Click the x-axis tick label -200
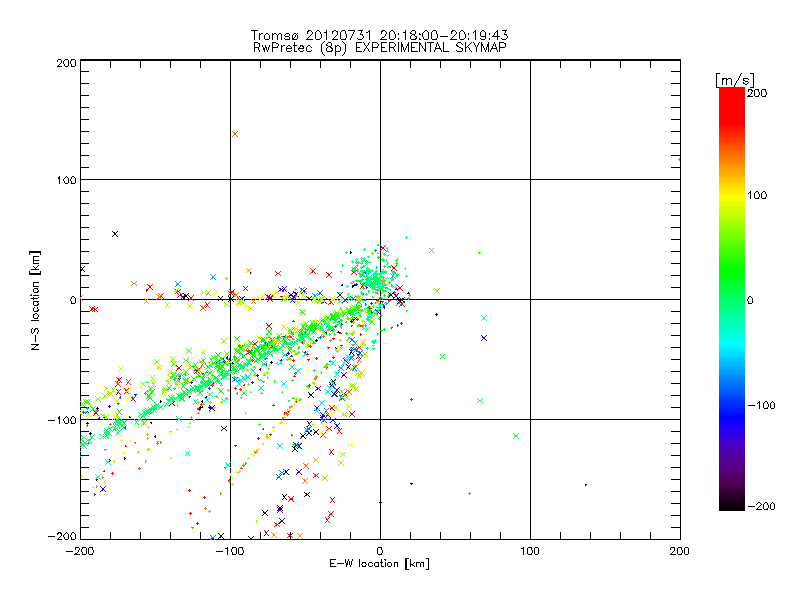Screen dimensions: 800x600 tap(80, 551)
